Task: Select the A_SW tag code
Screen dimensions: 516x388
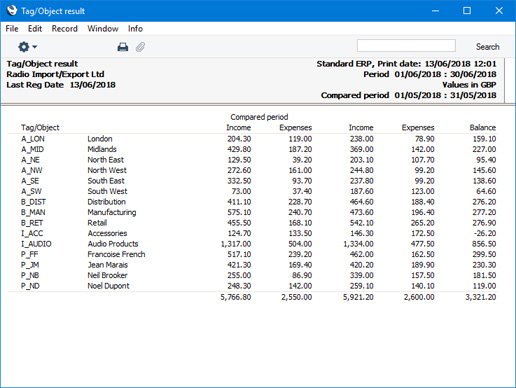Action: tap(31, 191)
